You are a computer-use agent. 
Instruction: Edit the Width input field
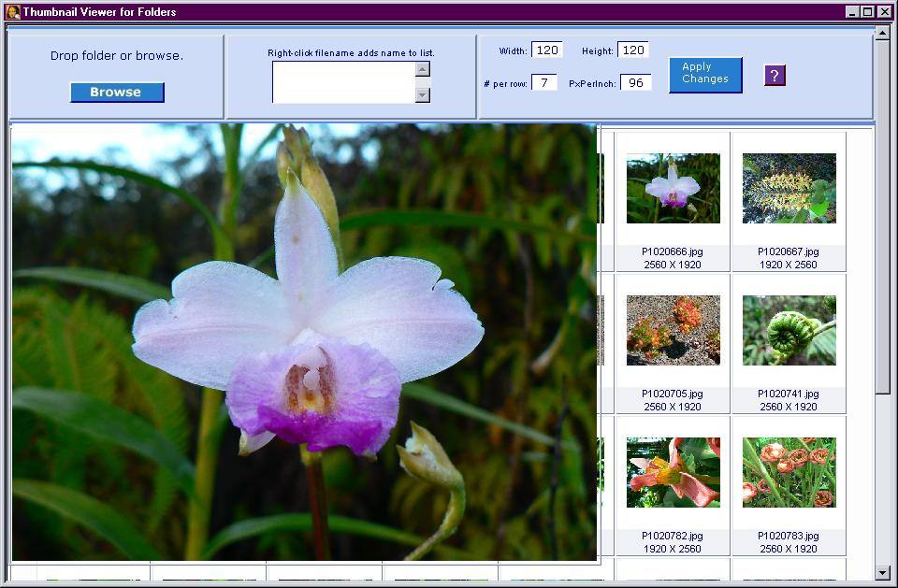point(547,50)
